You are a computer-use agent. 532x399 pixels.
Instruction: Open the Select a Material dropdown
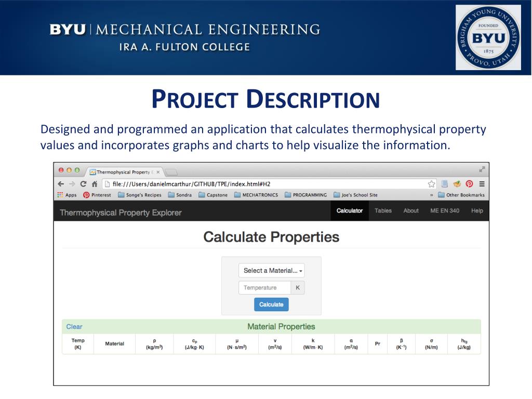click(x=271, y=271)
